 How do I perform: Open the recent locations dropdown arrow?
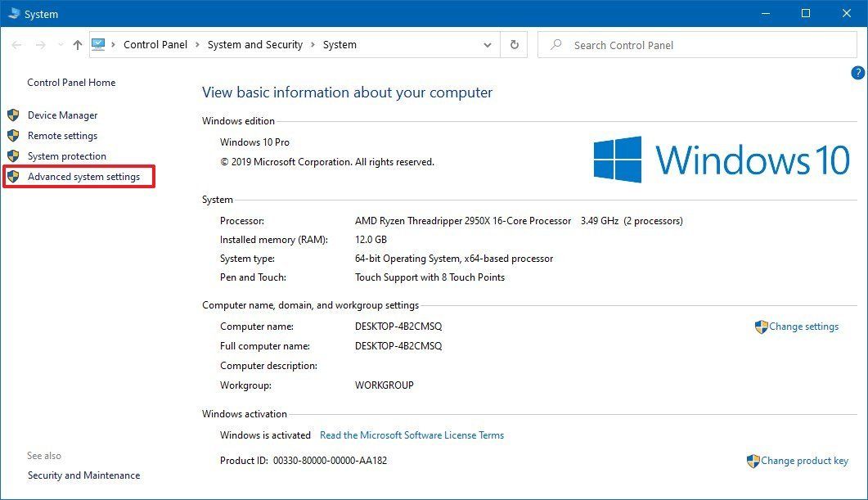coord(61,45)
